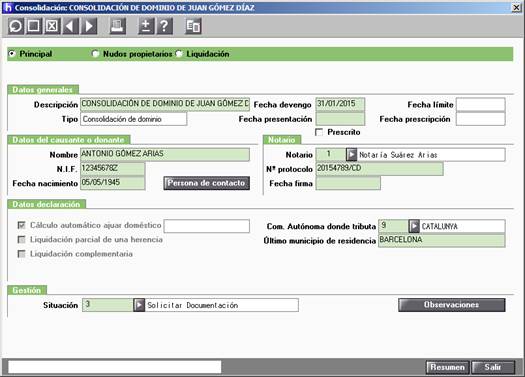Click the Fecha límite field
The width and height of the screenshot is (525, 377).
point(480,104)
